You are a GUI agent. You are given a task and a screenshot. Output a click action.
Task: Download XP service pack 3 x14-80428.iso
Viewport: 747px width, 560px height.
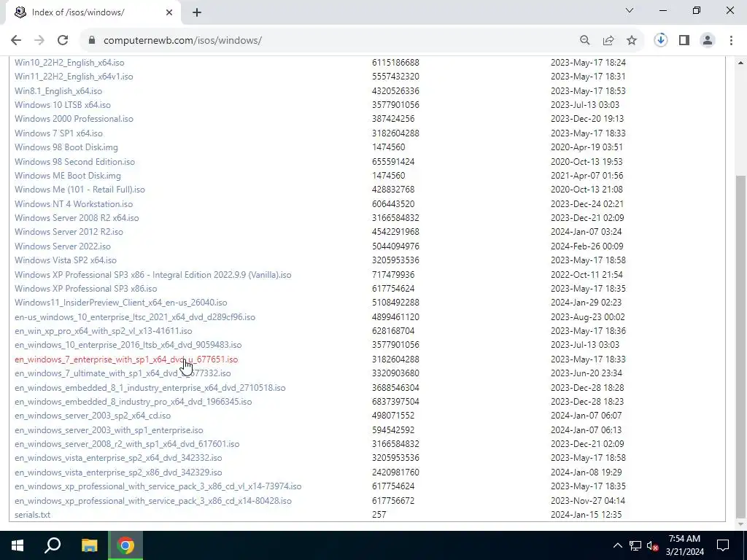(153, 501)
